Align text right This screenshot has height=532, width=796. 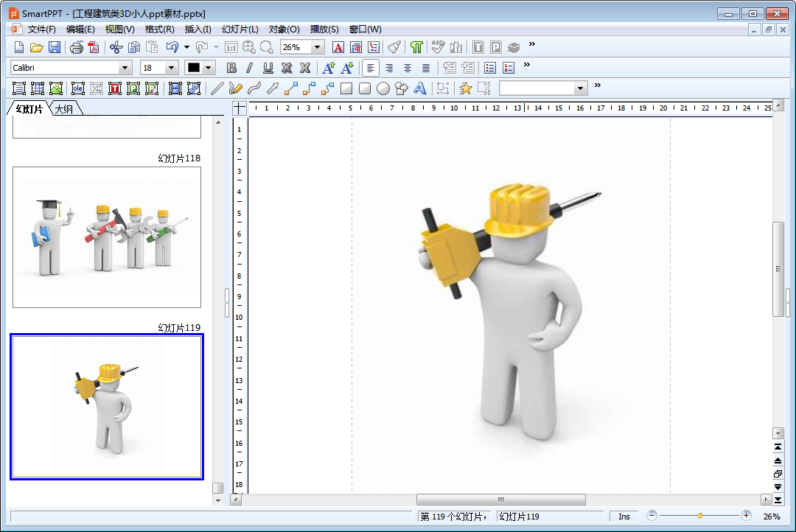[389, 68]
